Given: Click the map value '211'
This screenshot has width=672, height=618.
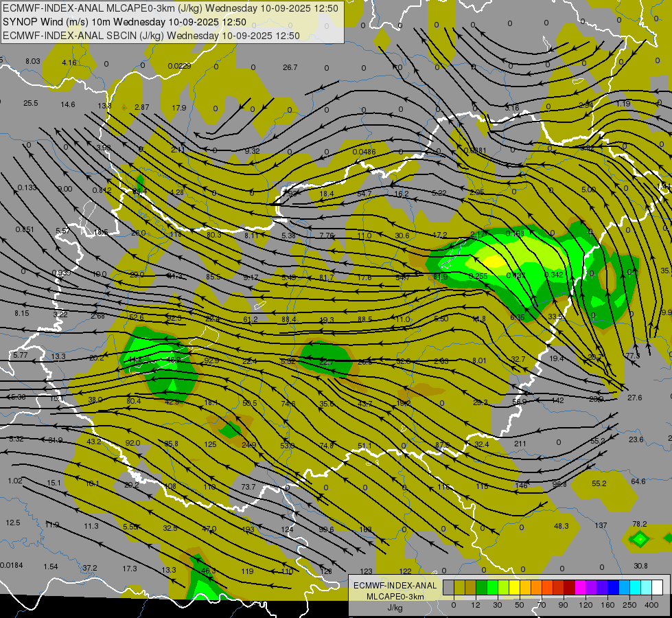Looking at the screenshot, I should [x=520, y=444].
